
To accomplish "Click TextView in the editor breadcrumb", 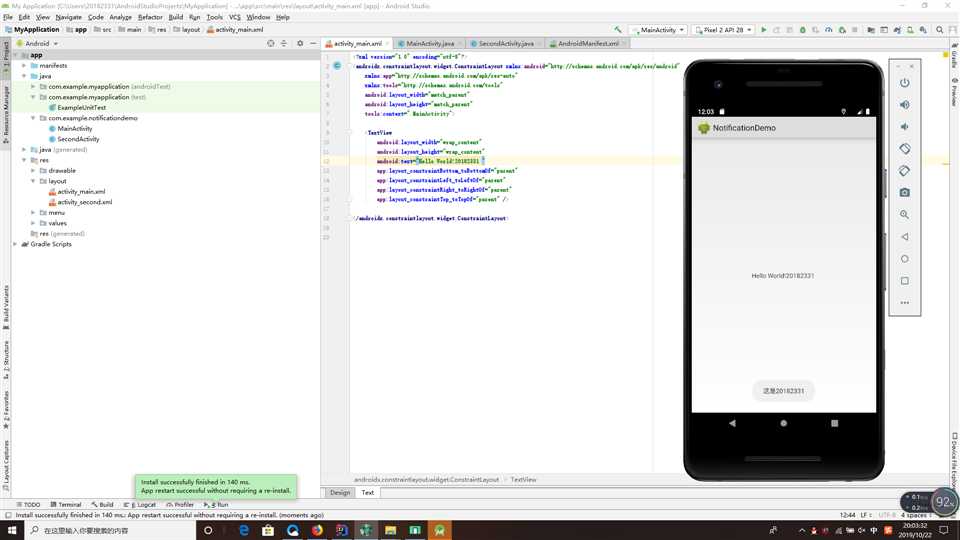I will 523,479.
